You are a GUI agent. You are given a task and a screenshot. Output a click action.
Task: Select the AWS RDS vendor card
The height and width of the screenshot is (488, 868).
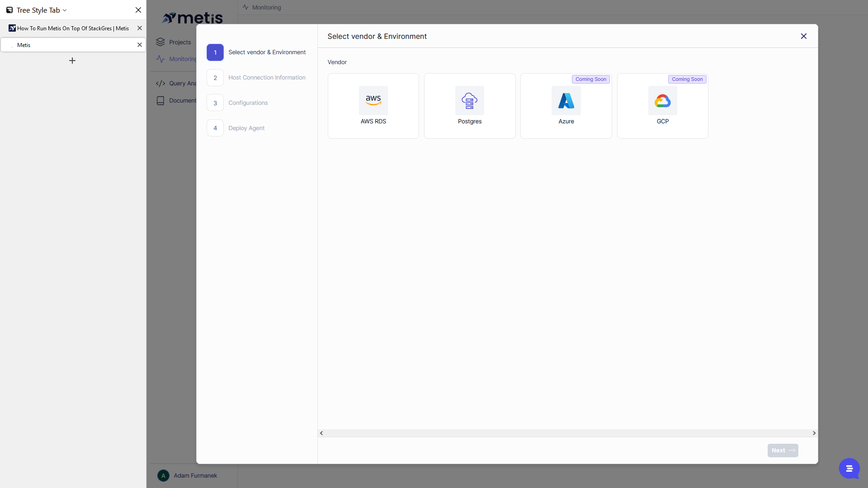(373, 106)
